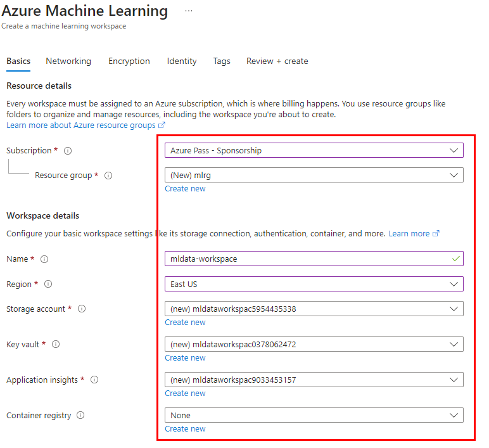The height and width of the screenshot is (448, 489).
Task: Click info icon beside Key vault
Action: (56, 345)
